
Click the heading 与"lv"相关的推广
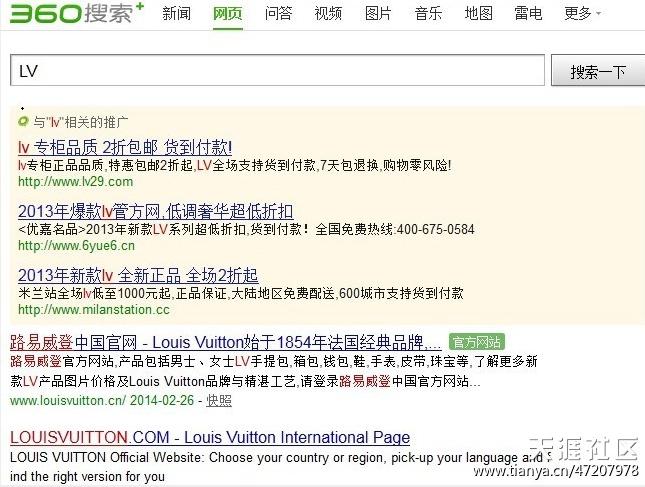[x=81, y=122]
